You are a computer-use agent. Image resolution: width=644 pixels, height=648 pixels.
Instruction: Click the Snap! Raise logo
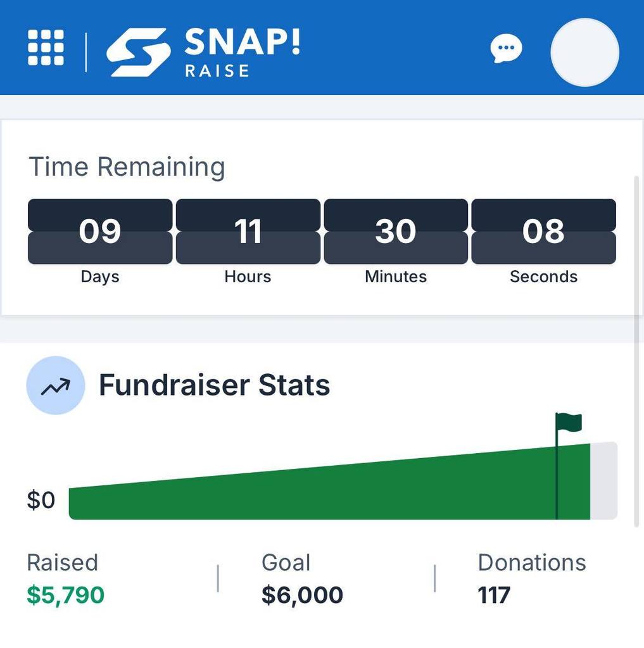tap(138, 52)
